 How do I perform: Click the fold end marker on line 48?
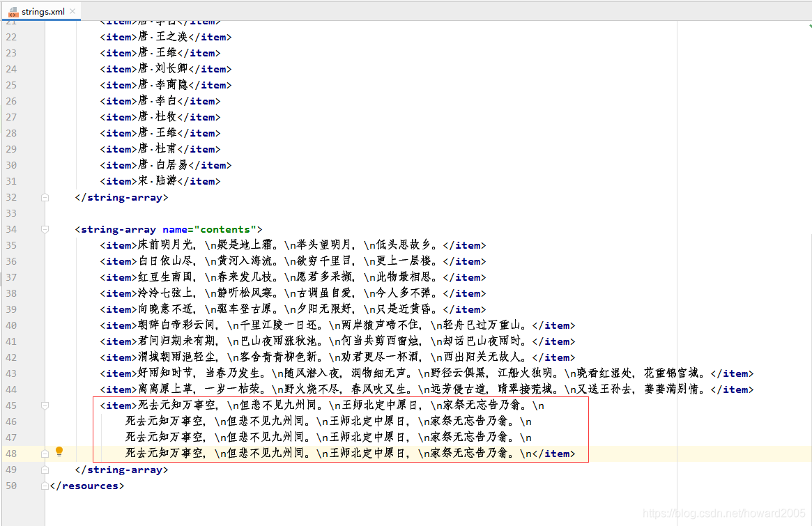click(45, 454)
